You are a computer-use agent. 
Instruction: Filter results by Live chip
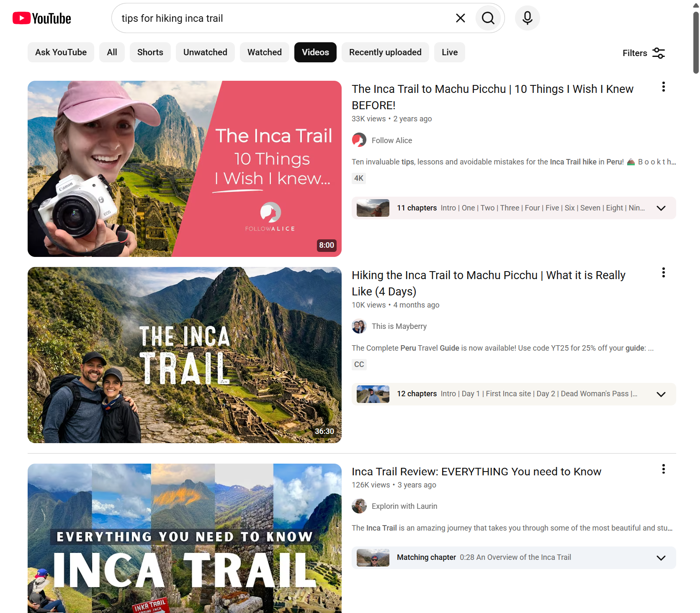click(x=450, y=52)
